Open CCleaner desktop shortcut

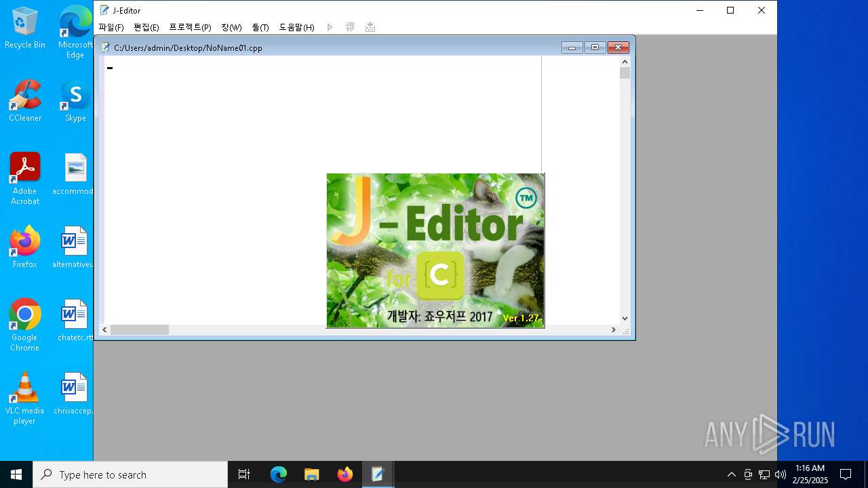click(25, 101)
